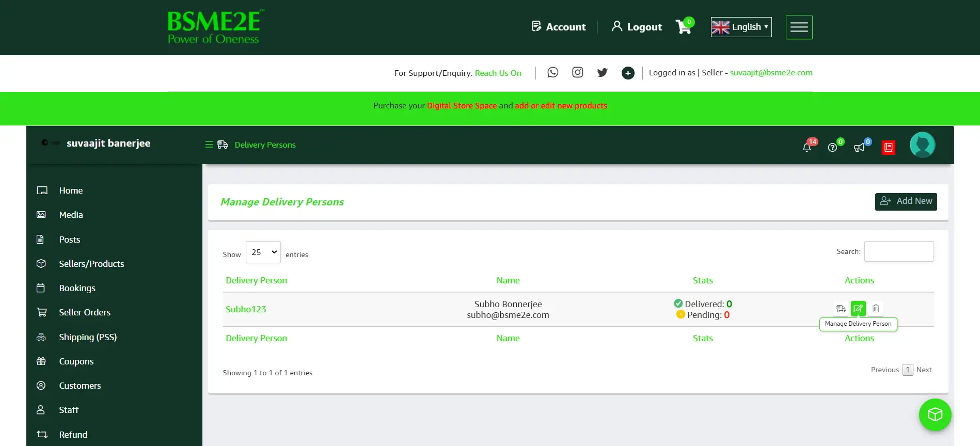Open Sellers/Products in sidebar
The width and height of the screenshot is (980, 446).
[x=91, y=264]
